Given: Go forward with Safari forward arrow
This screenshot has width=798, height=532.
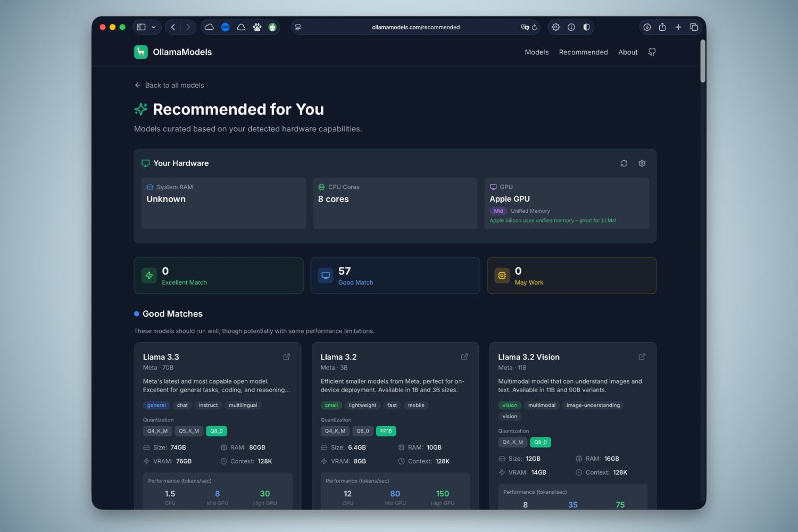Looking at the screenshot, I should (x=188, y=27).
